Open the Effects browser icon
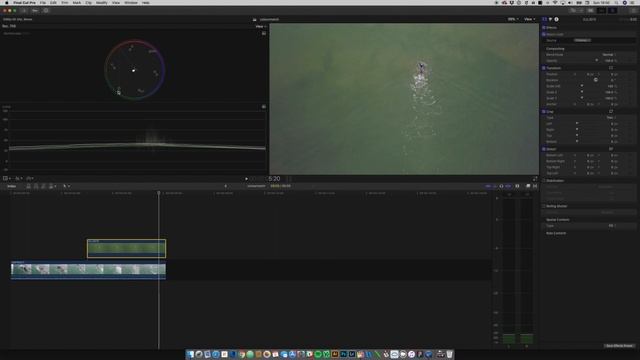 click(x=528, y=186)
